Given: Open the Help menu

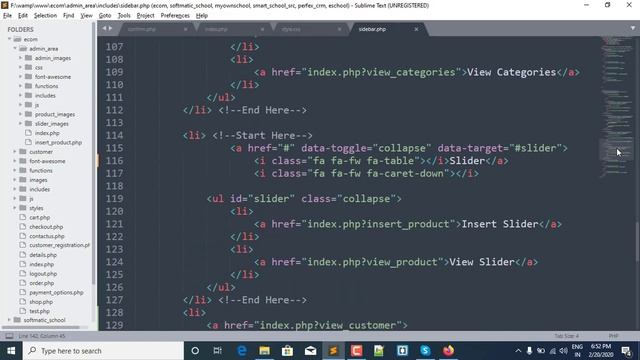Looking at the screenshot, I should (x=202, y=16).
